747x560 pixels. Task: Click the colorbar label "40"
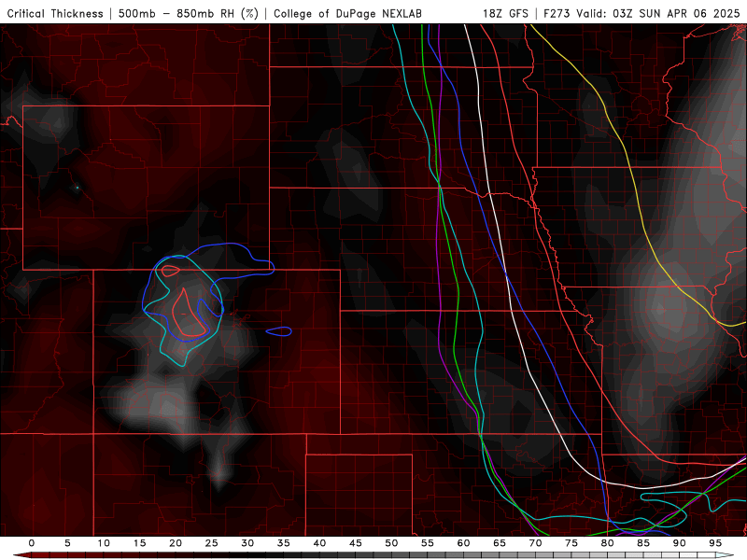point(319,543)
